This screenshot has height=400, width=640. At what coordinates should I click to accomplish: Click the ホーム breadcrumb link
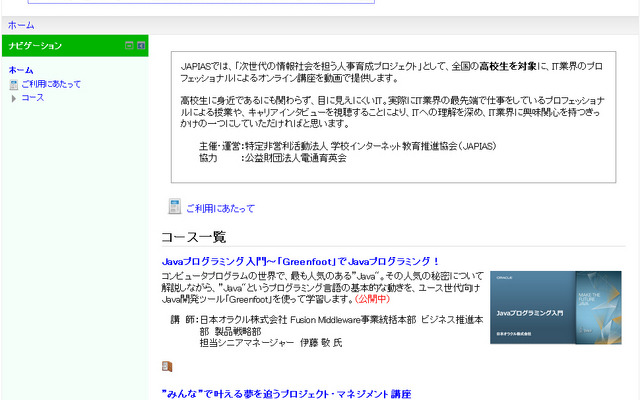click(x=21, y=25)
